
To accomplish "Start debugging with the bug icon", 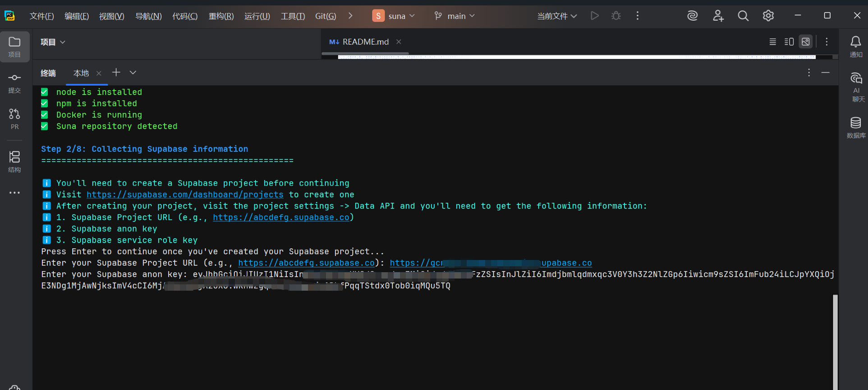I will point(616,16).
